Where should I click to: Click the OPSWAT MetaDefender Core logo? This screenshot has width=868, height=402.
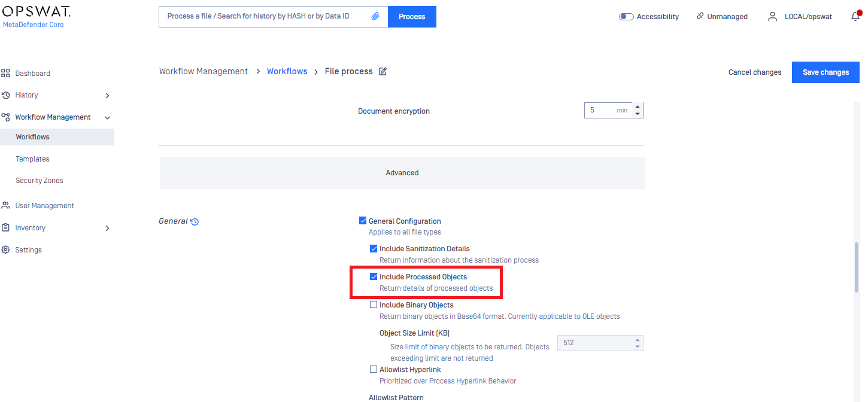click(36, 15)
